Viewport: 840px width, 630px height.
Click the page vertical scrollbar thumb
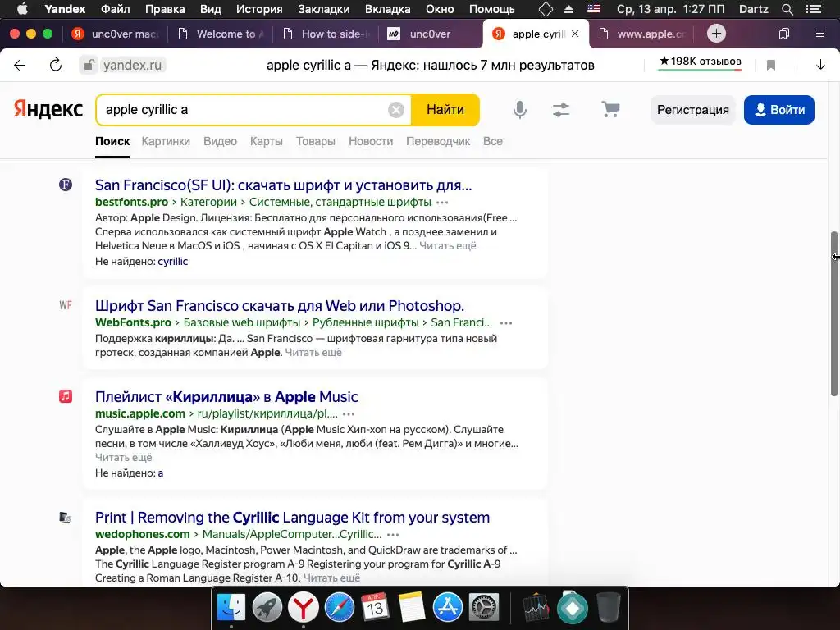(833, 314)
